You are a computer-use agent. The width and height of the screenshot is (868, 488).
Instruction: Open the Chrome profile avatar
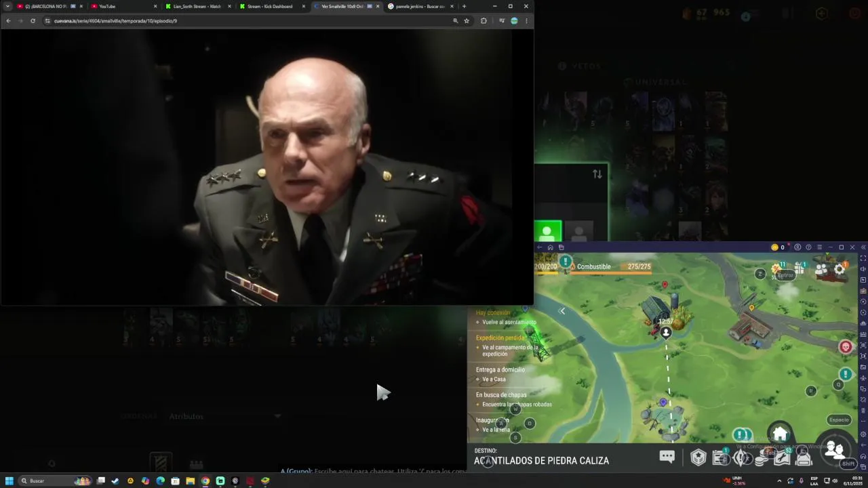(x=514, y=21)
